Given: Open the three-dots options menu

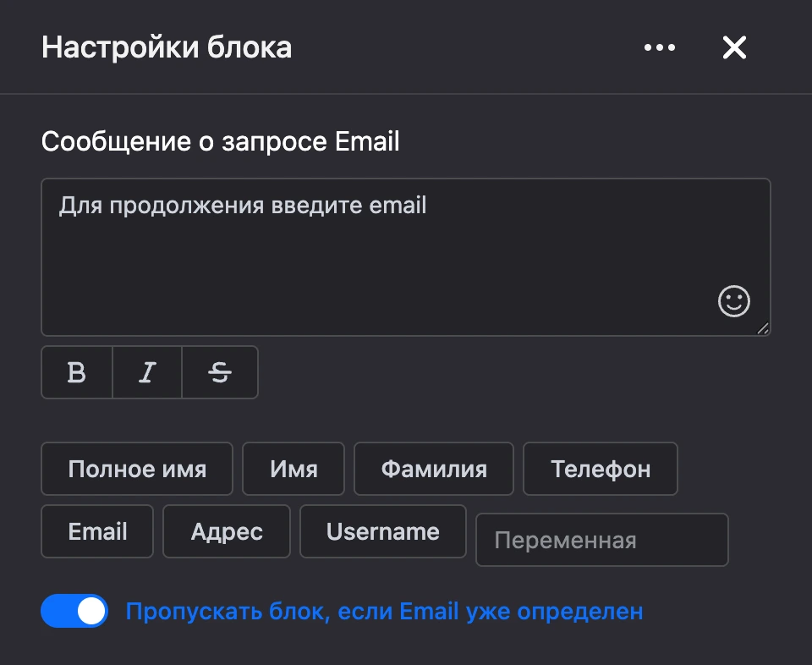Looking at the screenshot, I should click(x=659, y=47).
